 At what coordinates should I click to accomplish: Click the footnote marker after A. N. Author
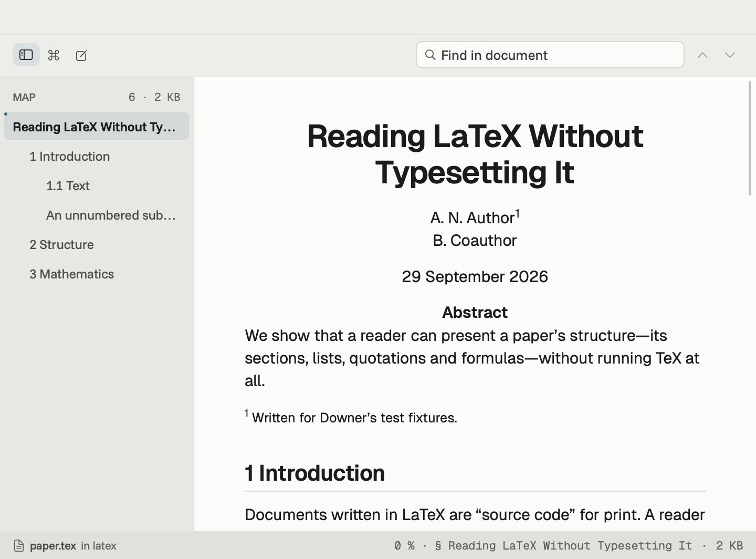pos(517,213)
